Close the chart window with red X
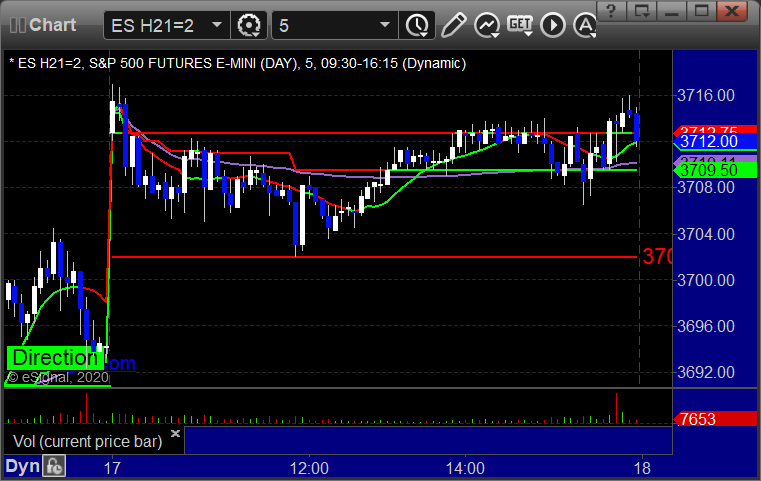The height and width of the screenshot is (481, 761). (x=732, y=11)
